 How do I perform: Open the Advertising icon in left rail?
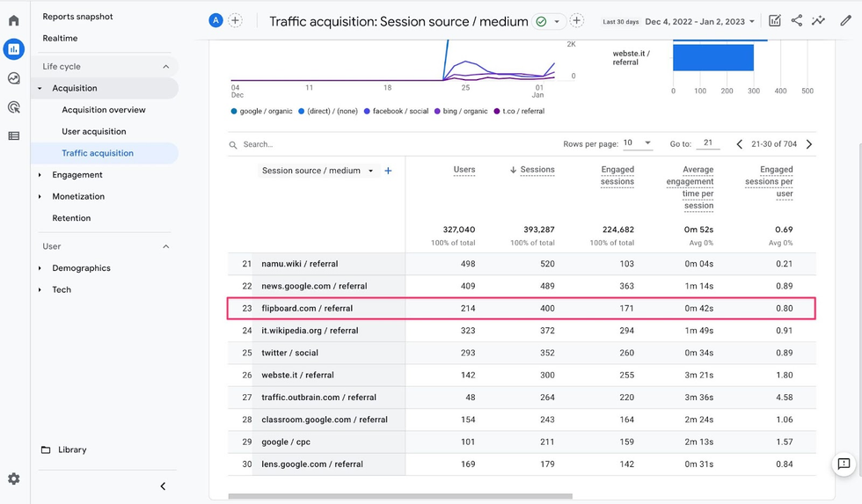13,107
